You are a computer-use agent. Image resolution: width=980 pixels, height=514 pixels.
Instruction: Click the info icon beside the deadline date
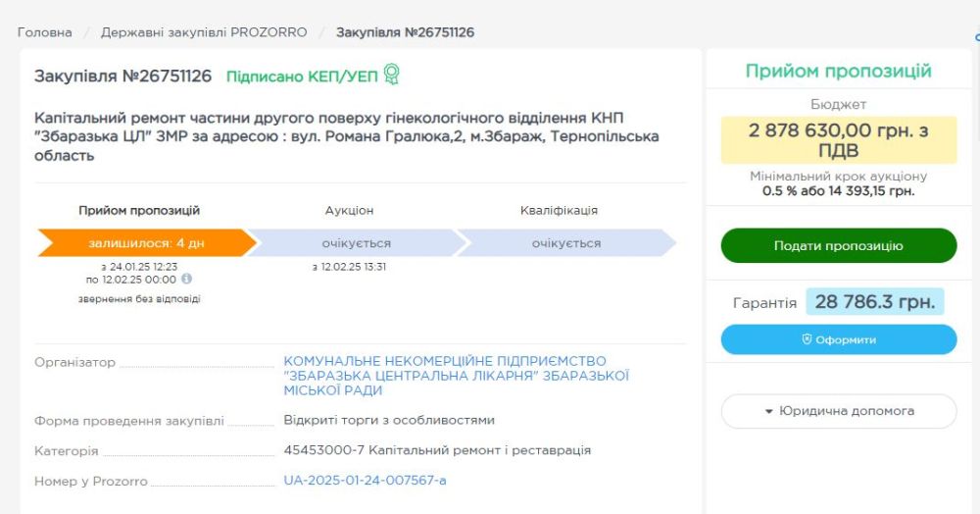pos(186,280)
